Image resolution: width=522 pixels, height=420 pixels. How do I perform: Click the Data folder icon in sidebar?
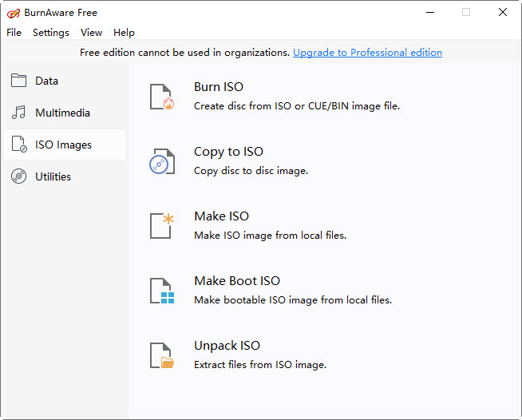(x=18, y=81)
